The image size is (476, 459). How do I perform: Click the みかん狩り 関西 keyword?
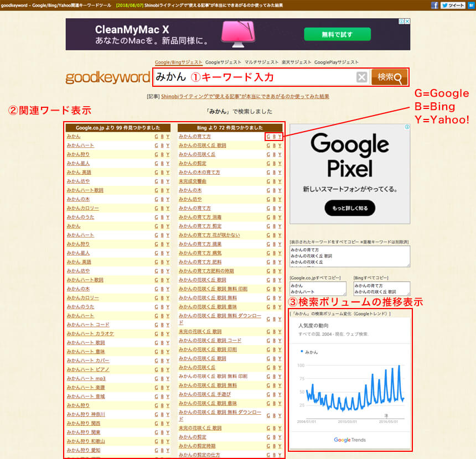84,424
